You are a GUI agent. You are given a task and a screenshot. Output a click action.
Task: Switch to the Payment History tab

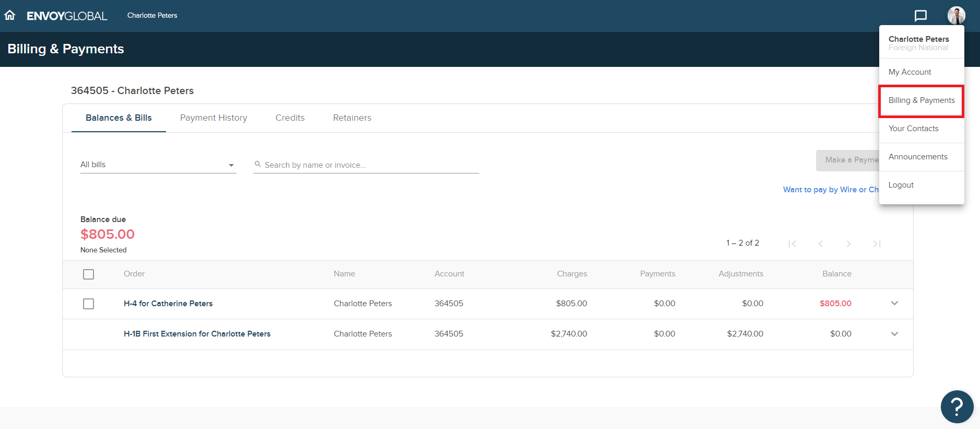[214, 118]
